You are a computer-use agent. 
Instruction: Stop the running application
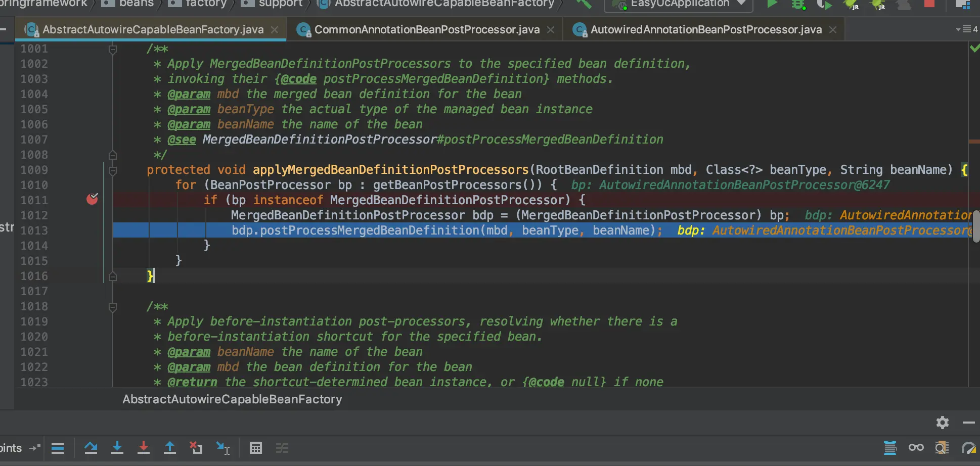[x=929, y=4]
